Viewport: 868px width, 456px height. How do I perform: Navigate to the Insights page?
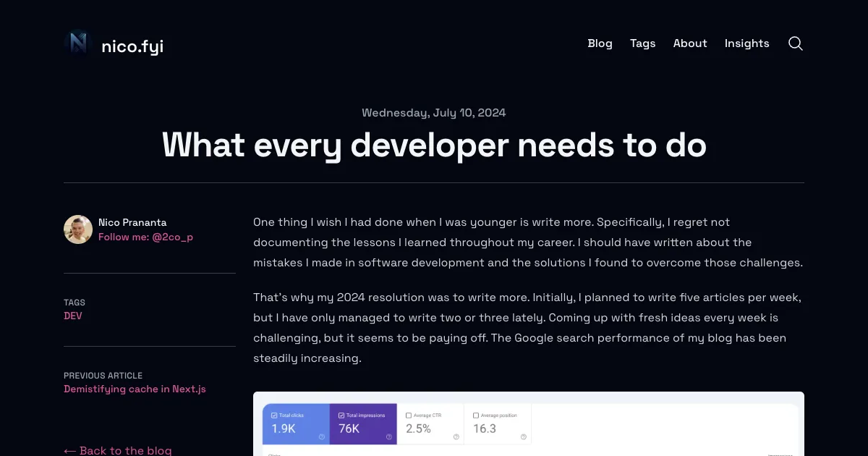[747, 43]
